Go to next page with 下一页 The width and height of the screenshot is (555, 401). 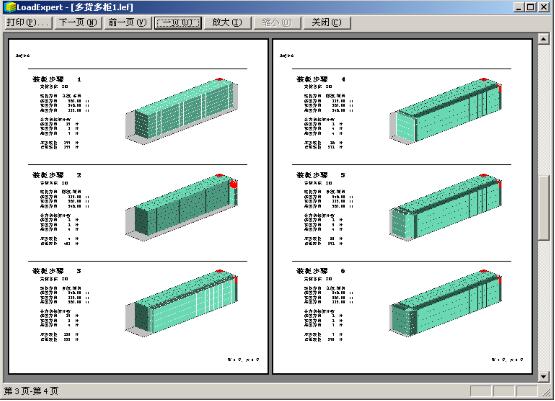pos(78,23)
